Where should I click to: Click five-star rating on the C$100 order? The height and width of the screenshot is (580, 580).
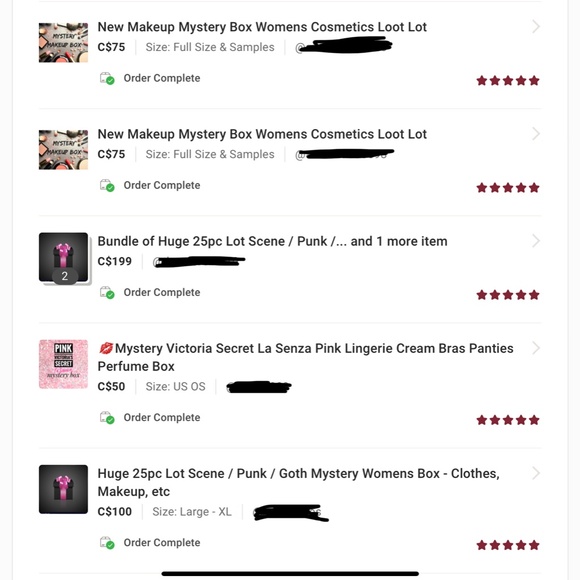click(x=508, y=545)
